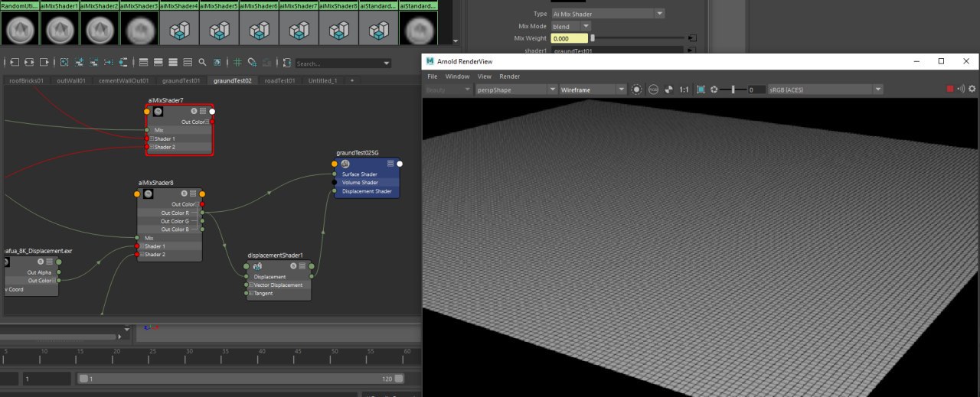Open RenderView File menu

tap(433, 76)
